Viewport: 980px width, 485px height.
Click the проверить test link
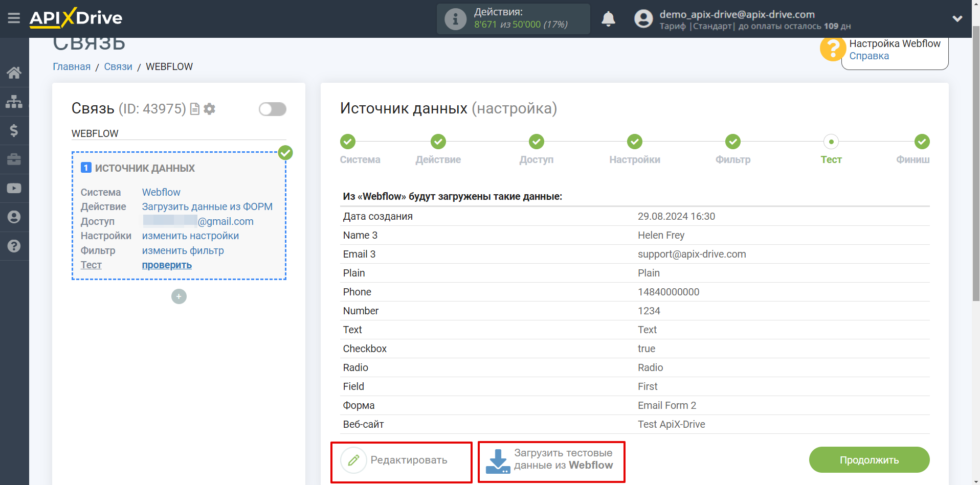click(167, 265)
